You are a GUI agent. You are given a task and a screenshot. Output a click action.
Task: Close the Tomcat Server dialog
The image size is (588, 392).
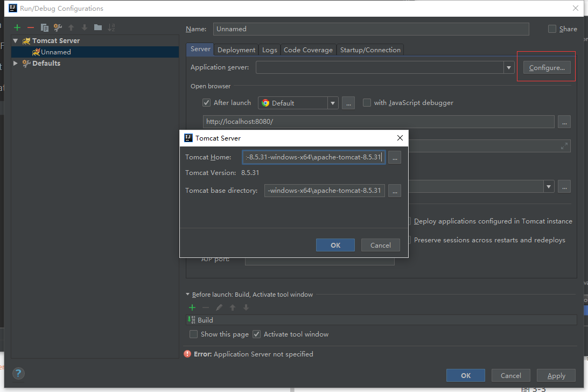coord(400,138)
